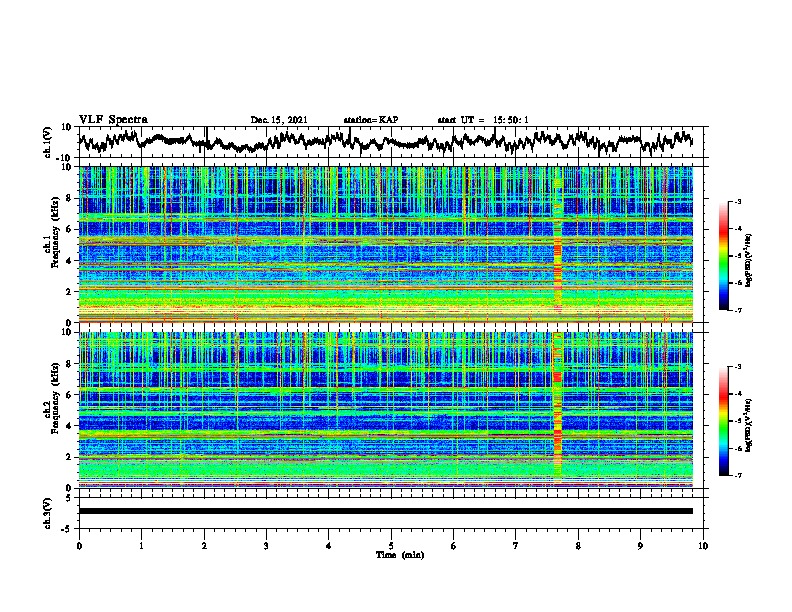Click the ch.2 colorbar '-7' tick label
The width and height of the screenshot is (792, 612).
[x=737, y=475]
